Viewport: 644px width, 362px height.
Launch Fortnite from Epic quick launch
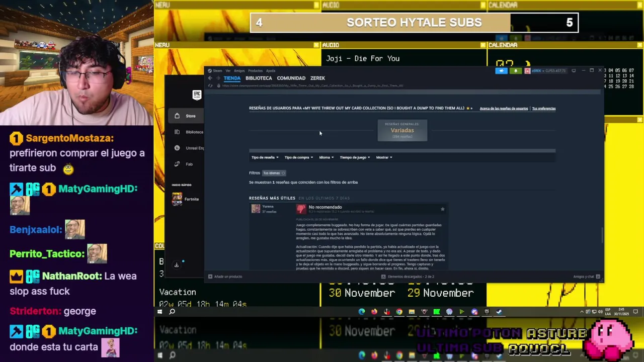(x=185, y=199)
